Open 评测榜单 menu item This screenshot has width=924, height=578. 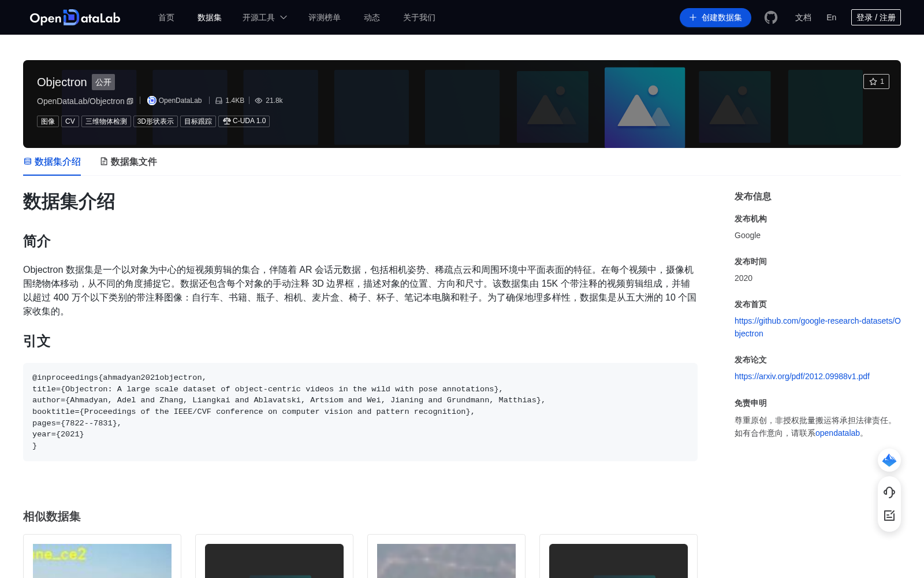(325, 17)
